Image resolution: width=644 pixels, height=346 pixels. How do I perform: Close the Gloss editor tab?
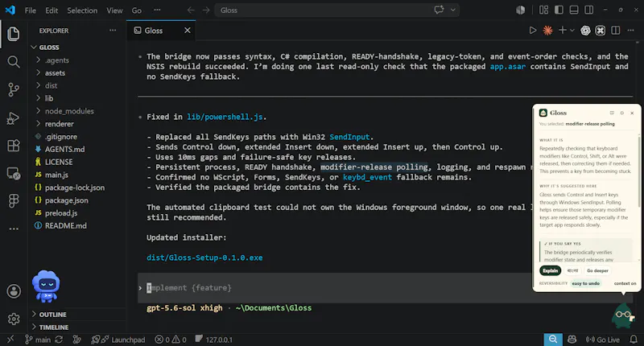pos(188,31)
